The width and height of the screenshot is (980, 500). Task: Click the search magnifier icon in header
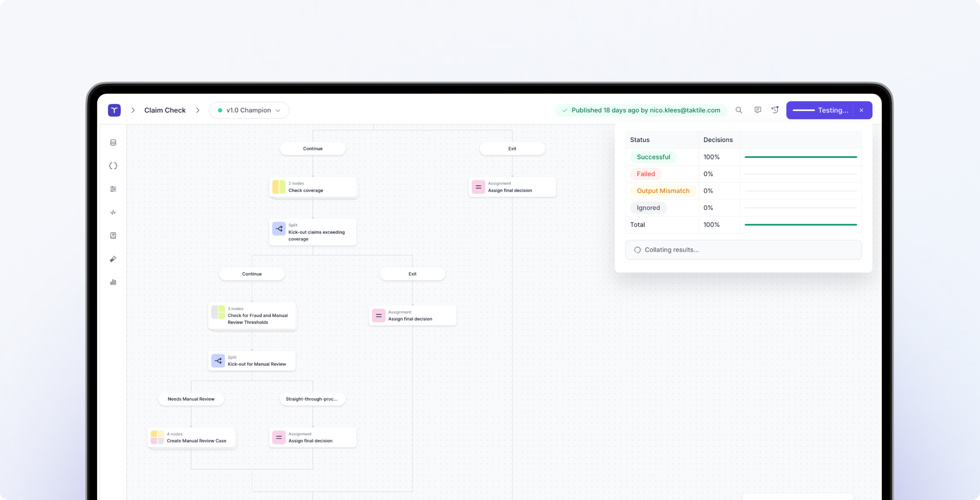coord(738,110)
